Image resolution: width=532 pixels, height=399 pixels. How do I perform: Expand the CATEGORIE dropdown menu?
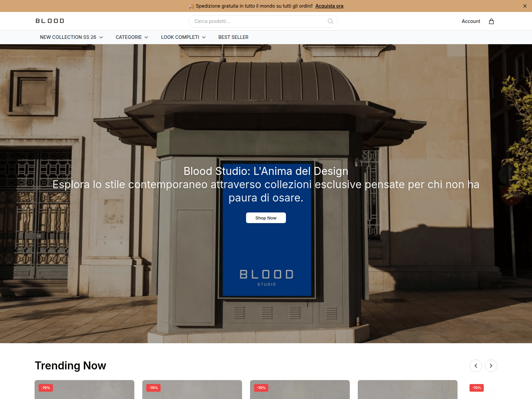tap(132, 37)
